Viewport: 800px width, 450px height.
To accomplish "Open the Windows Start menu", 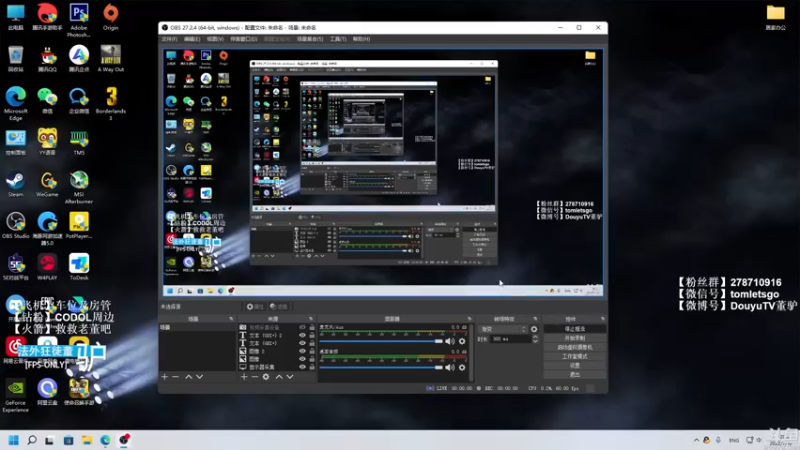I will coord(14,440).
